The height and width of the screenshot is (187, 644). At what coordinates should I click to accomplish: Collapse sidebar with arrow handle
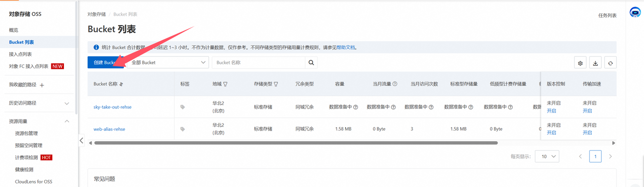[x=82, y=140]
